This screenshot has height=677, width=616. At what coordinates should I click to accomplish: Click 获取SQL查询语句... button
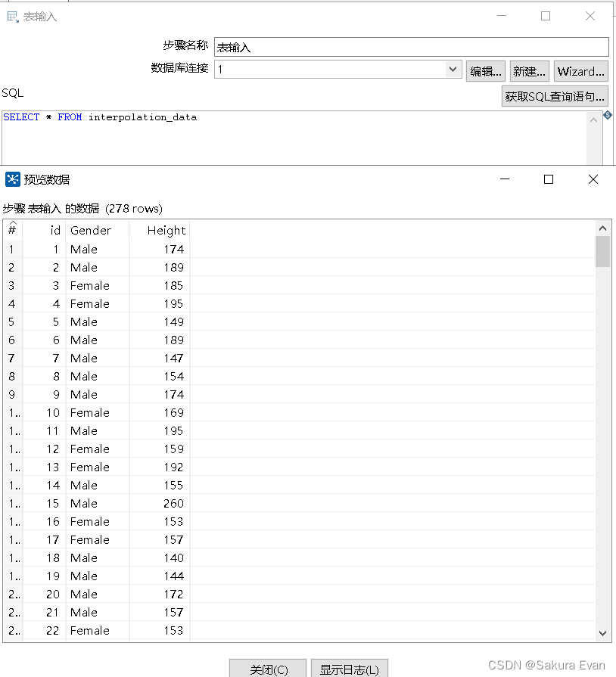pyautogui.click(x=555, y=96)
